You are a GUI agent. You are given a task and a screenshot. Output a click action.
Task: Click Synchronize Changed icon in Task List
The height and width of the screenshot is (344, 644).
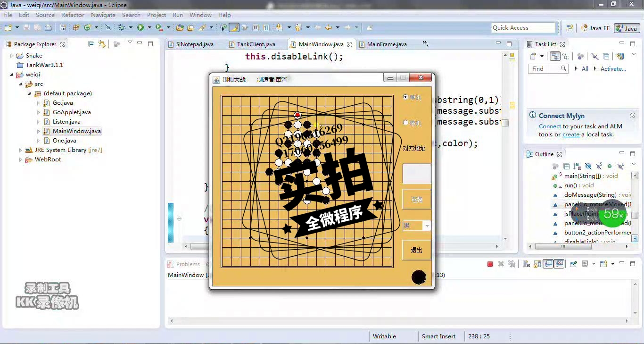[x=620, y=56]
